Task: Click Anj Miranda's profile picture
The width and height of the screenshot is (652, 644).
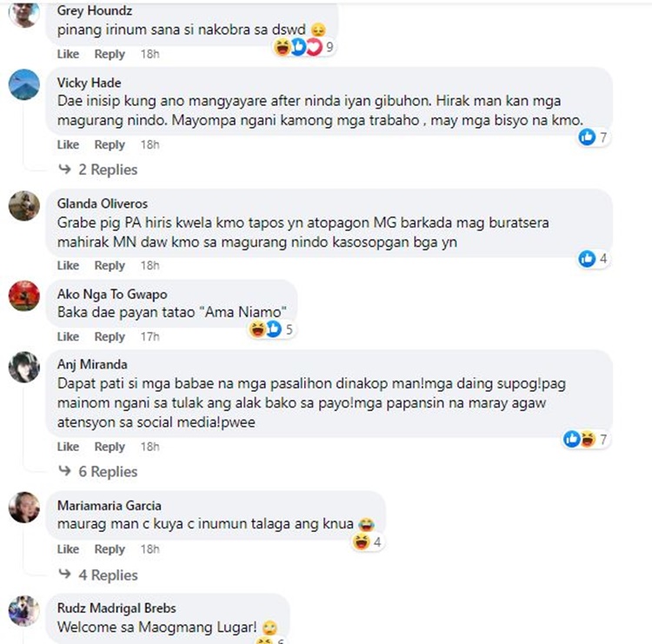Action: click(x=23, y=367)
